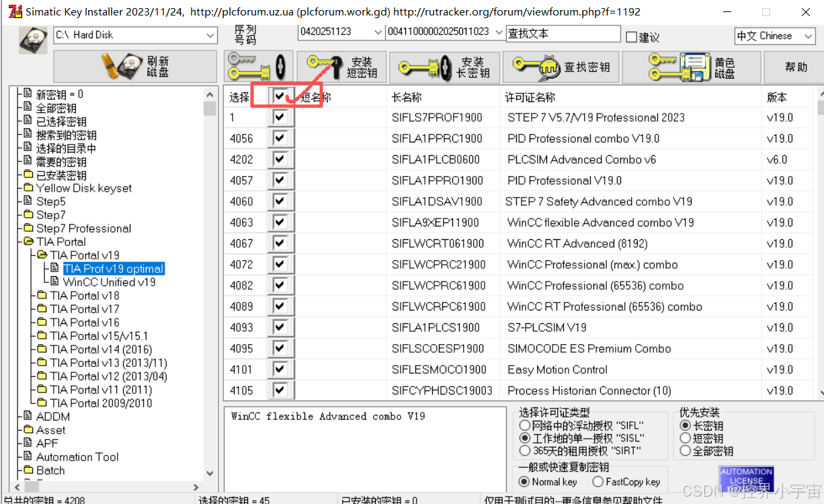
Task: Open the Yellow Disk keyset folder
Action: 84,188
